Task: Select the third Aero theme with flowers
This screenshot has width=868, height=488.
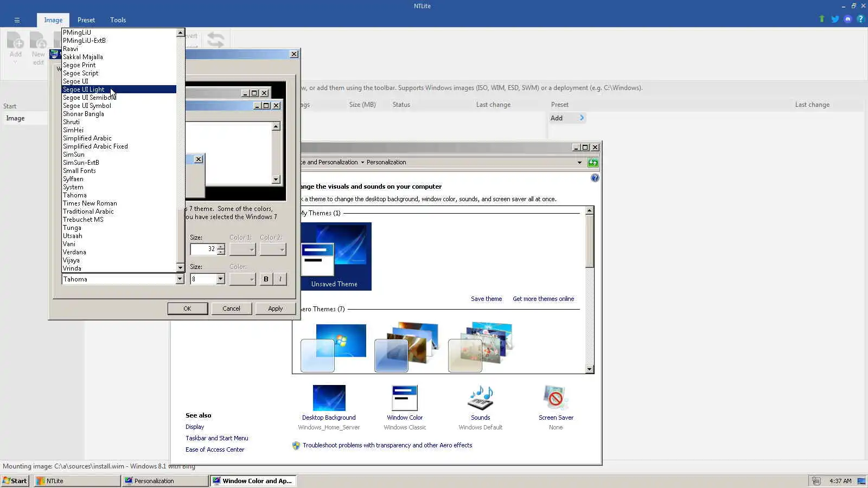Action: tap(481, 348)
